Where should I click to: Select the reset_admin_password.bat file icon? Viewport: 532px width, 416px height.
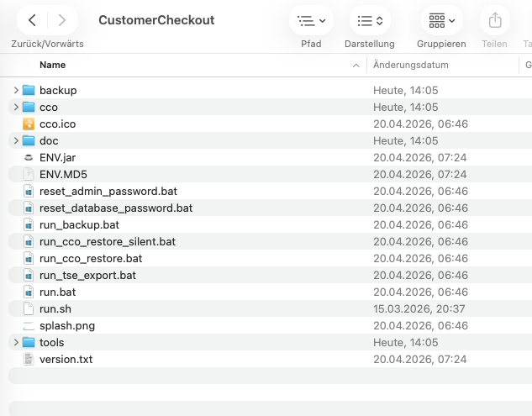[x=29, y=191]
